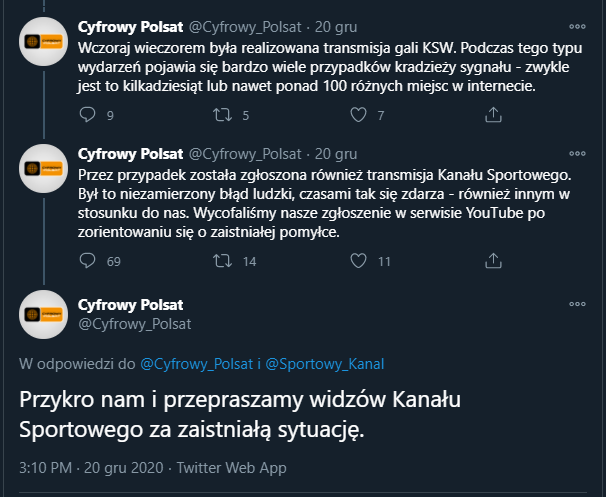This screenshot has width=606, height=497.
Task: Click Cyfrowy Polsat avatar on second tweet
Action: (x=45, y=172)
